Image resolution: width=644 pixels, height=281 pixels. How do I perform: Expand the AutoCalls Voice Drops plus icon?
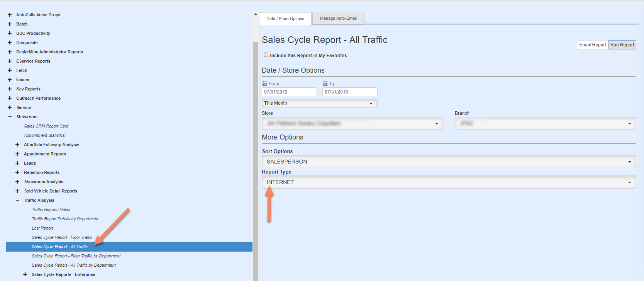[10, 15]
